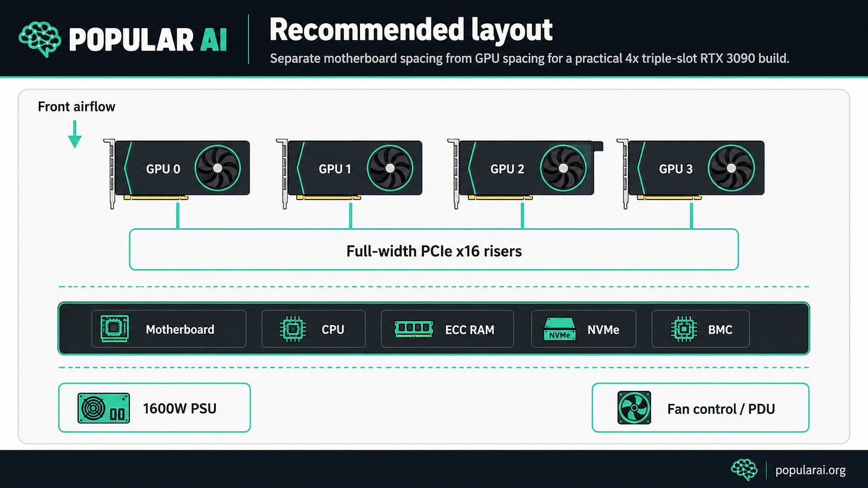The width and height of the screenshot is (868, 488).
Task: Click the Motherboard chip icon
Action: (115, 329)
